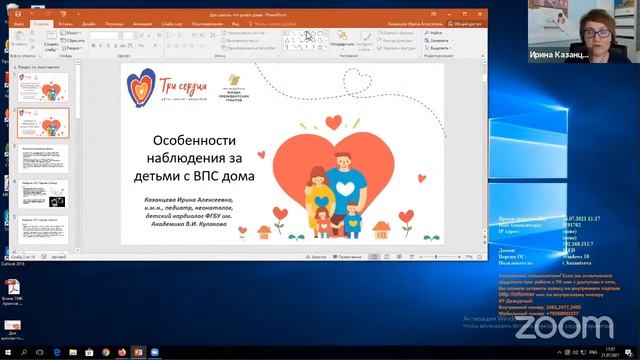The width and height of the screenshot is (640, 360).
Task: Click the zoom in plus button
Action: pos(460,257)
